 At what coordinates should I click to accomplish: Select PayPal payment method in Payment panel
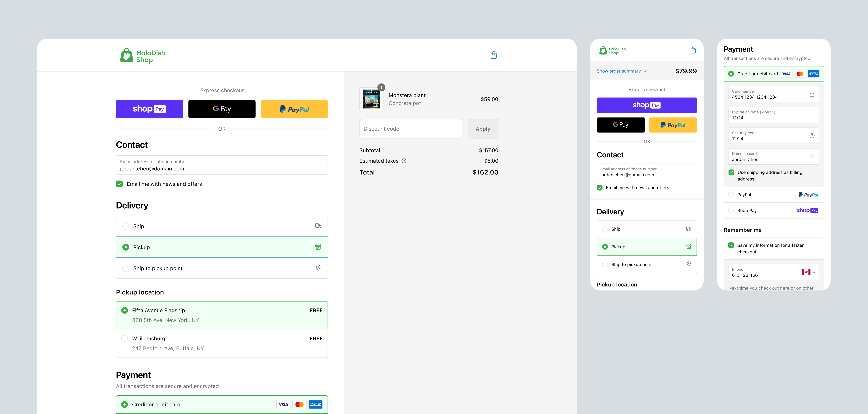coord(731,195)
